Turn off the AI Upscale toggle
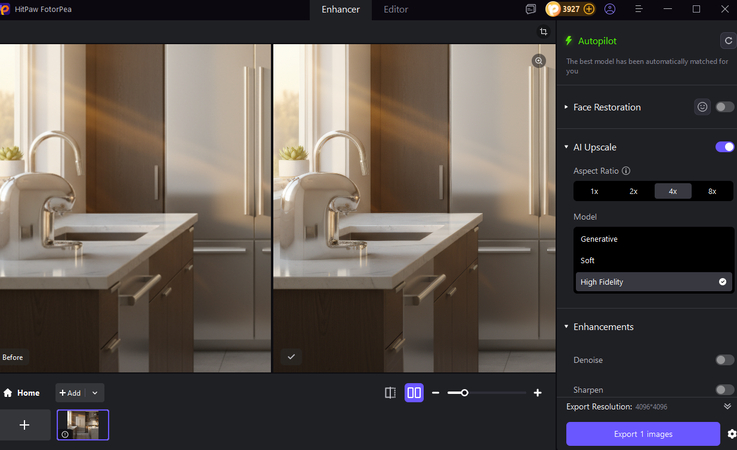 (x=724, y=147)
